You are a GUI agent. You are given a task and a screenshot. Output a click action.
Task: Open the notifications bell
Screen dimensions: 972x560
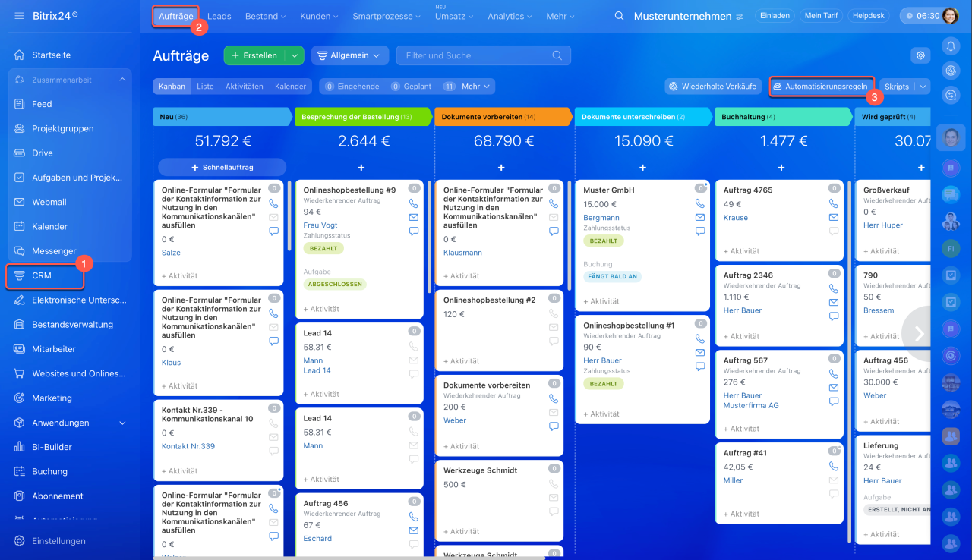[x=951, y=46]
